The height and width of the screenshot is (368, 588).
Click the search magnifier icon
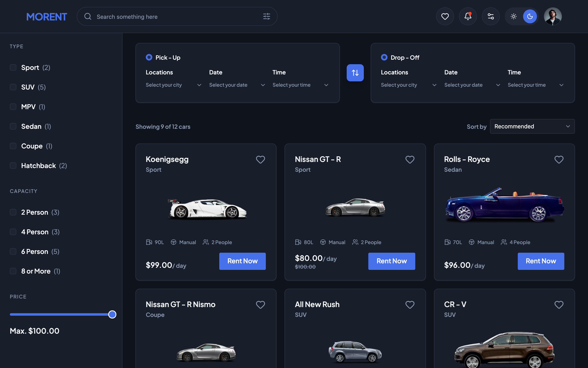coord(88,17)
